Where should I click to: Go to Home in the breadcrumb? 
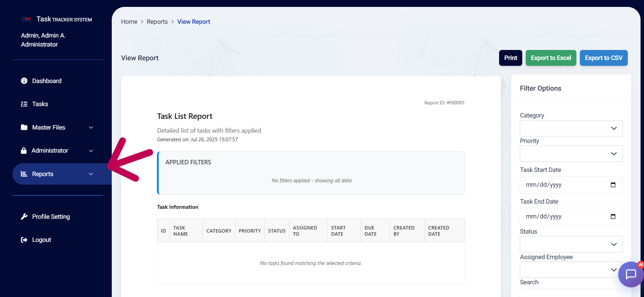point(129,22)
